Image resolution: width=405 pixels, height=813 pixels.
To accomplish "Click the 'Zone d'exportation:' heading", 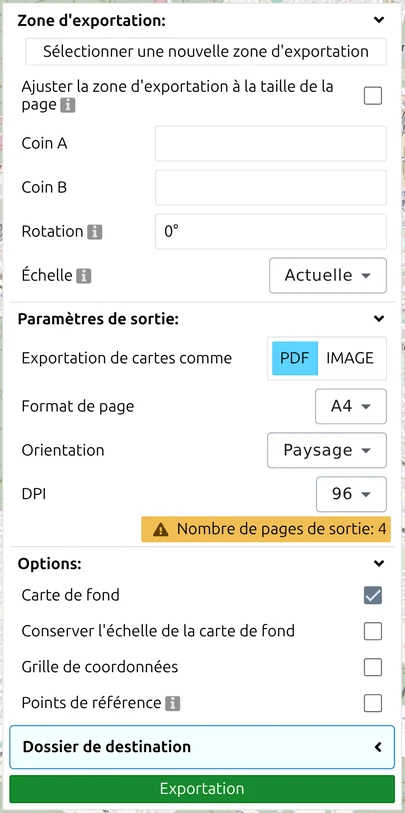I will (x=91, y=21).
